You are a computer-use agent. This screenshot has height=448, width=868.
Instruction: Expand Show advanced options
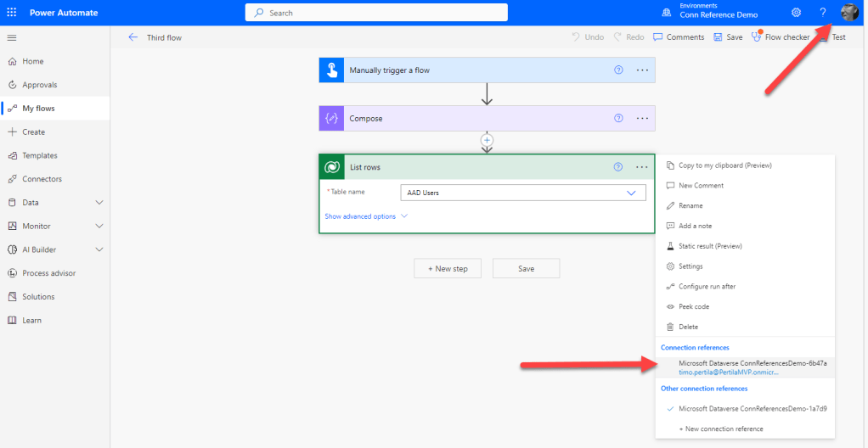pos(366,216)
